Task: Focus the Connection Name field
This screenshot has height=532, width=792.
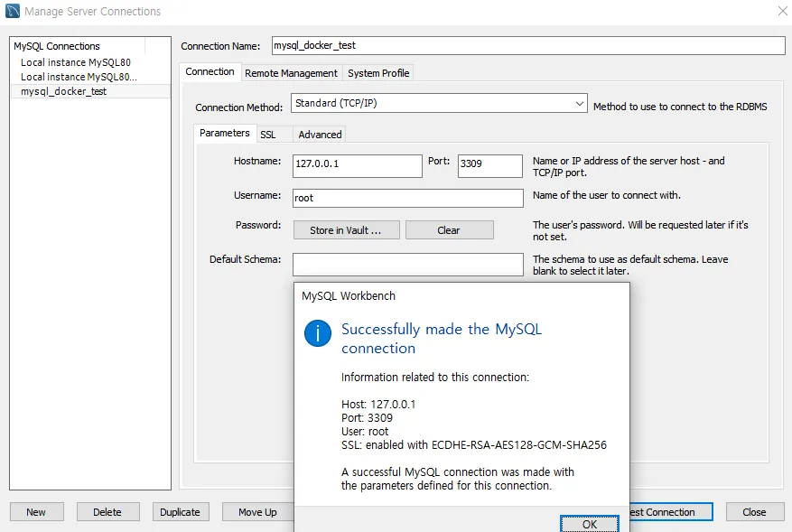Action: [x=527, y=45]
